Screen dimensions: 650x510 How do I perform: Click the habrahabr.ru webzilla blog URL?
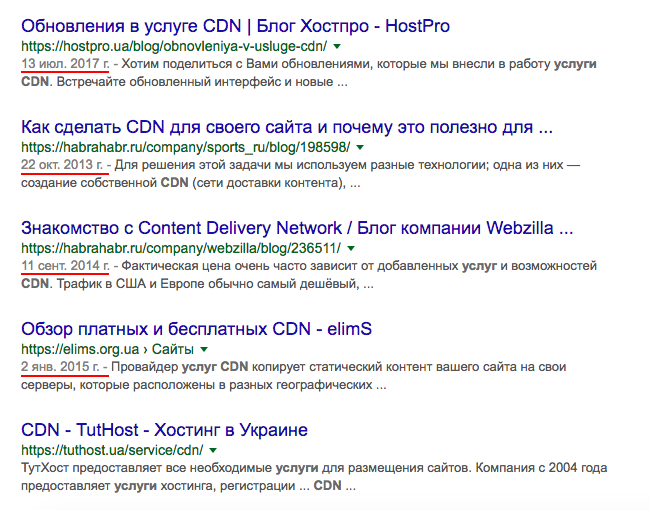[181, 248]
